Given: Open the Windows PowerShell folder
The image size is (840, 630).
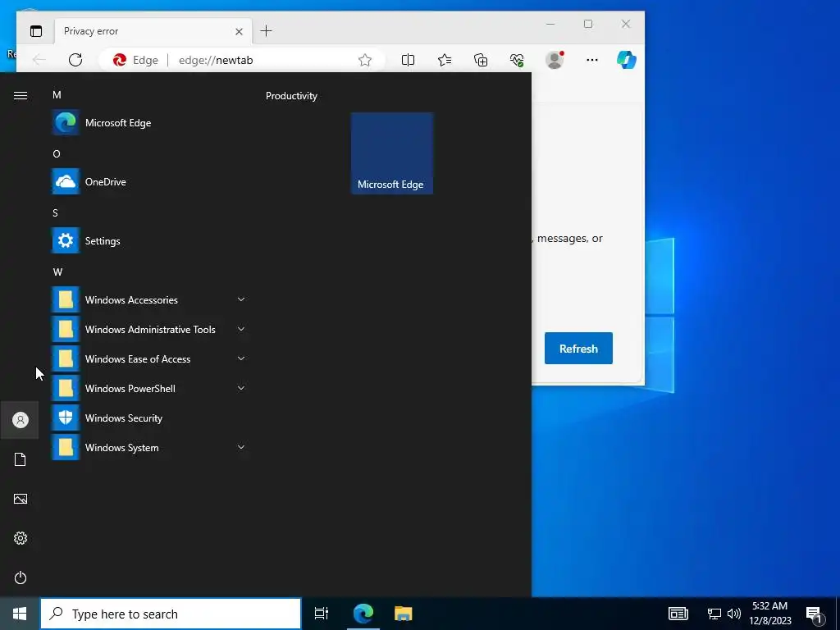Looking at the screenshot, I should click(149, 388).
